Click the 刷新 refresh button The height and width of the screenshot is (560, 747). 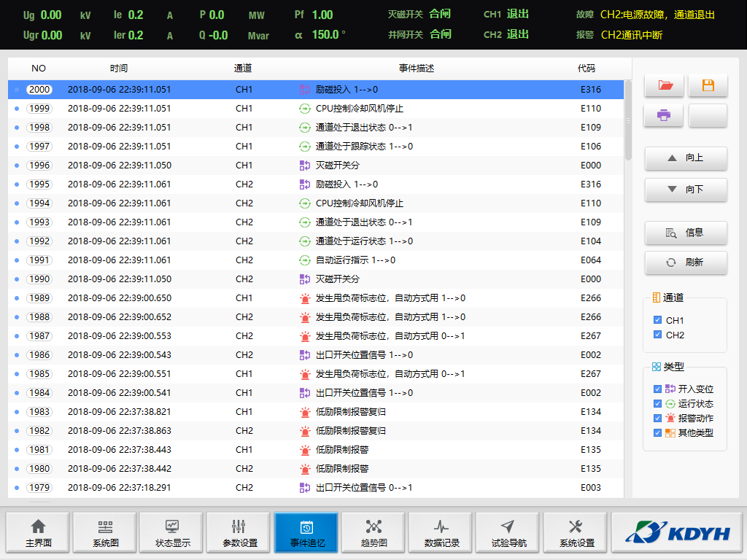click(686, 262)
